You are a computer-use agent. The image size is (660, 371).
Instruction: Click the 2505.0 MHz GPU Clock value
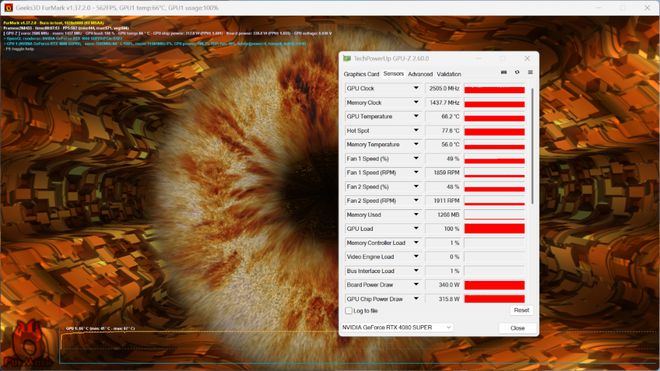443,88
